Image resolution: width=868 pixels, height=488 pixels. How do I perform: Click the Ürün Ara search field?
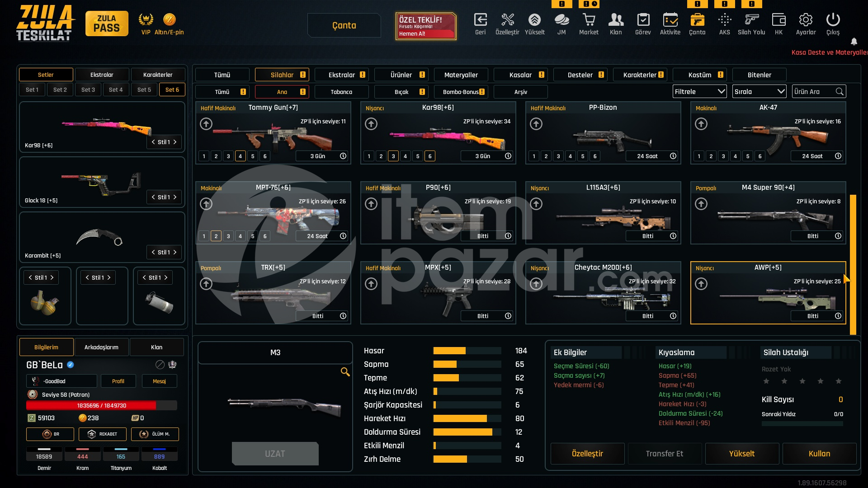[819, 92]
